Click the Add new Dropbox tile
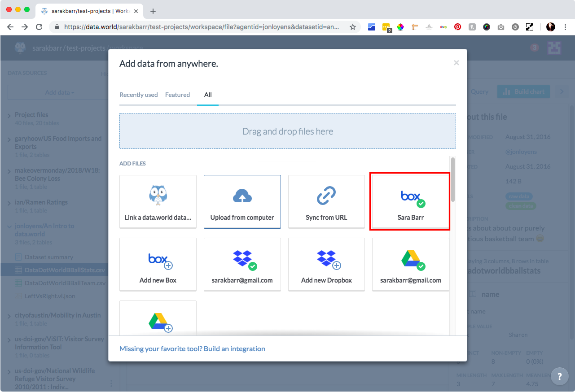This screenshot has width=575, height=392. (326, 264)
